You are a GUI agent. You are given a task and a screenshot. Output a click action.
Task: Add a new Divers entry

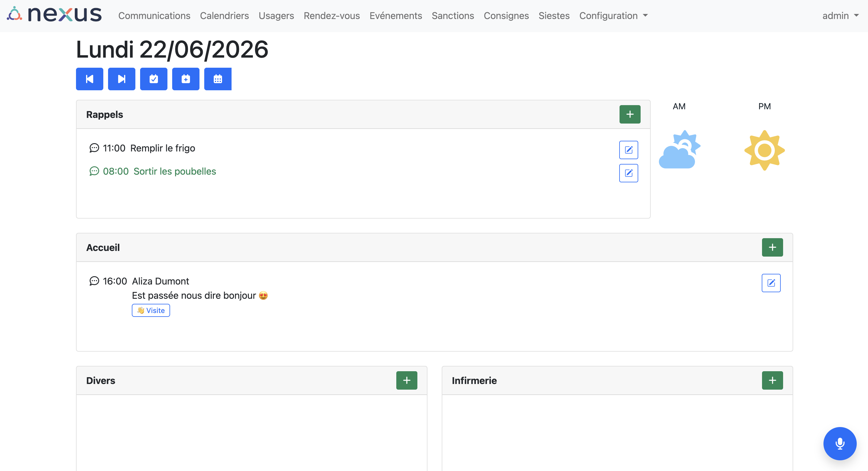pos(407,380)
